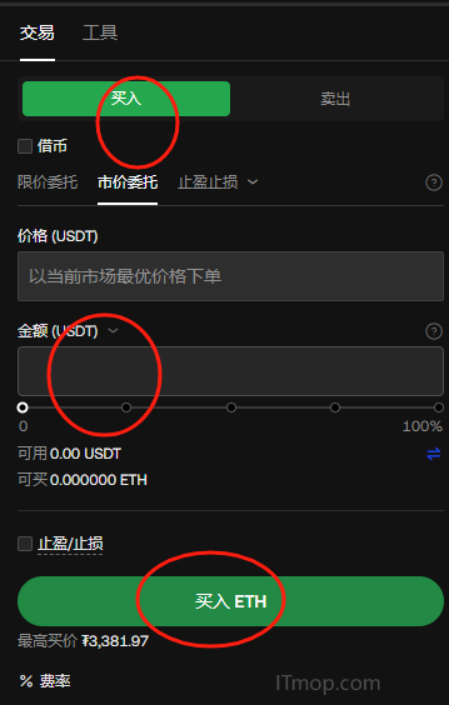This screenshot has width=449, height=705.
Task: Open help icon beside order type tabs
Action: point(433,183)
